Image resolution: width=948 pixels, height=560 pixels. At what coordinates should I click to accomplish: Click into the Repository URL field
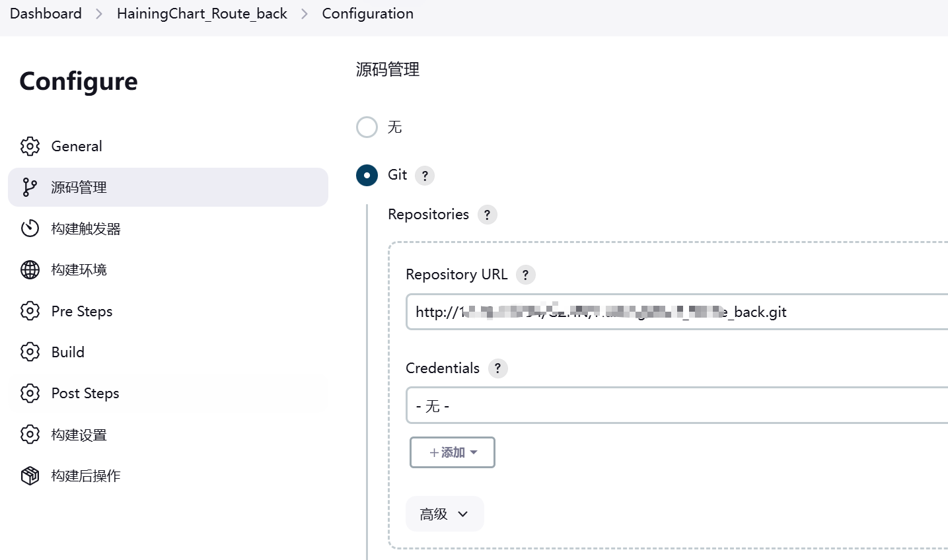tap(676, 312)
